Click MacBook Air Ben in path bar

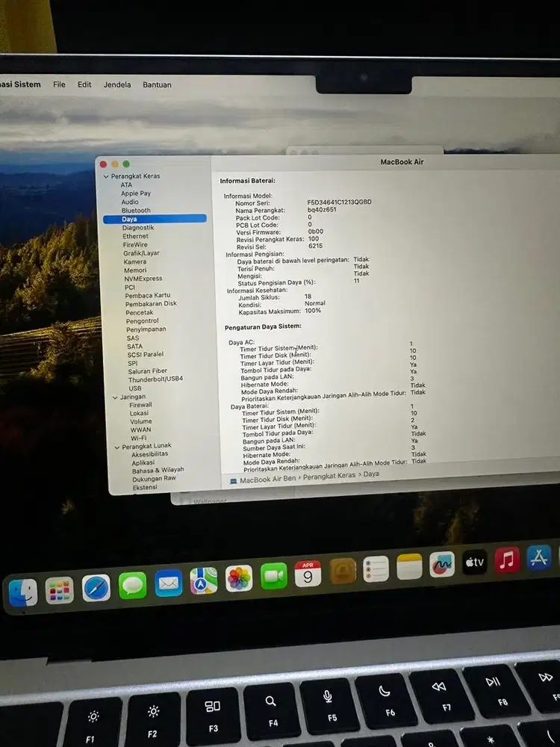coord(267,480)
